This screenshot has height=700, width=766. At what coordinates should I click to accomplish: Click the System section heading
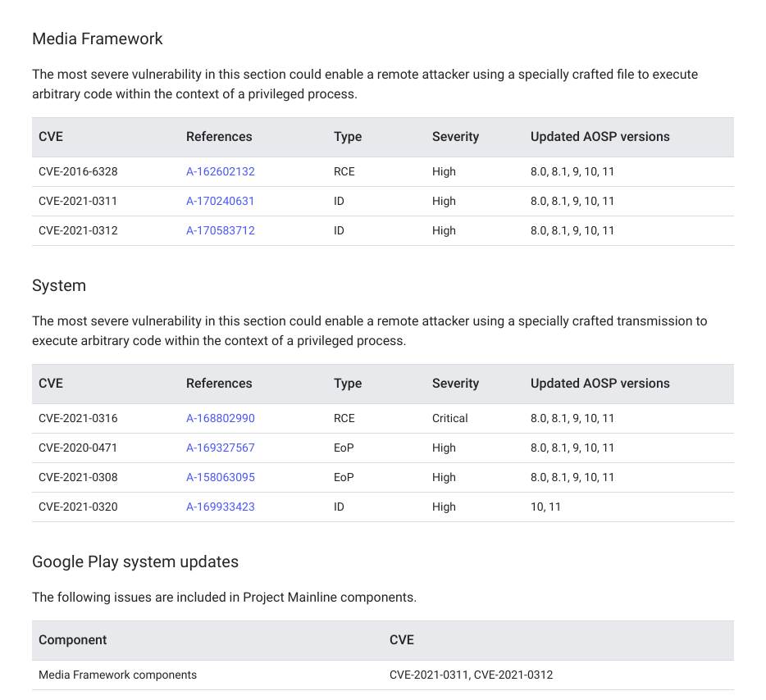tap(59, 285)
